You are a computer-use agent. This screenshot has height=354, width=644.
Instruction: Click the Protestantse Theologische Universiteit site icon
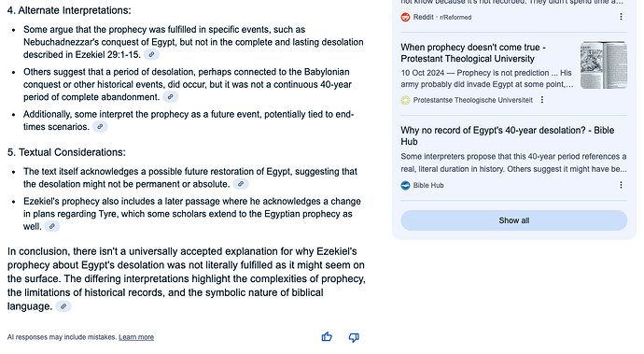coord(405,100)
